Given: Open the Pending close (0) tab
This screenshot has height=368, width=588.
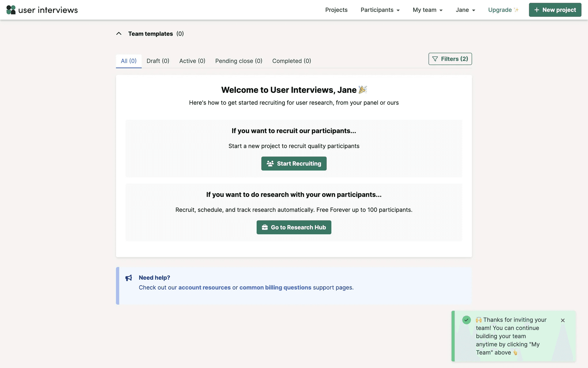Looking at the screenshot, I should [239, 61].
